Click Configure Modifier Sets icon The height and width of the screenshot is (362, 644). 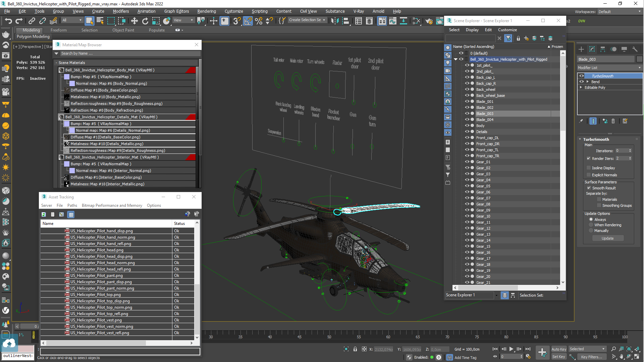click(x=625, y=121)
